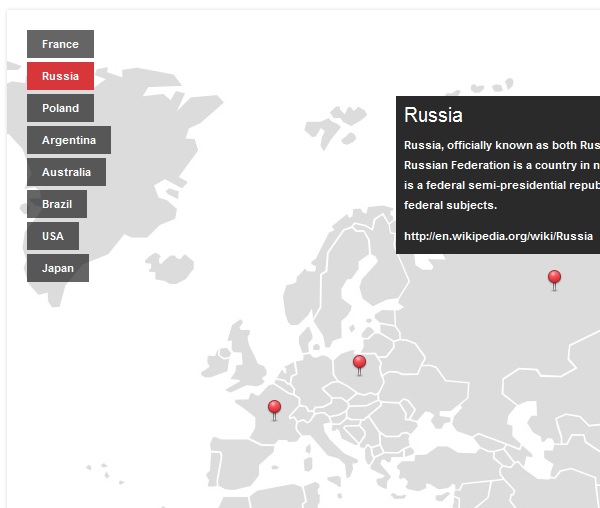Click the red map pin in Russia

tap(554, 278)
